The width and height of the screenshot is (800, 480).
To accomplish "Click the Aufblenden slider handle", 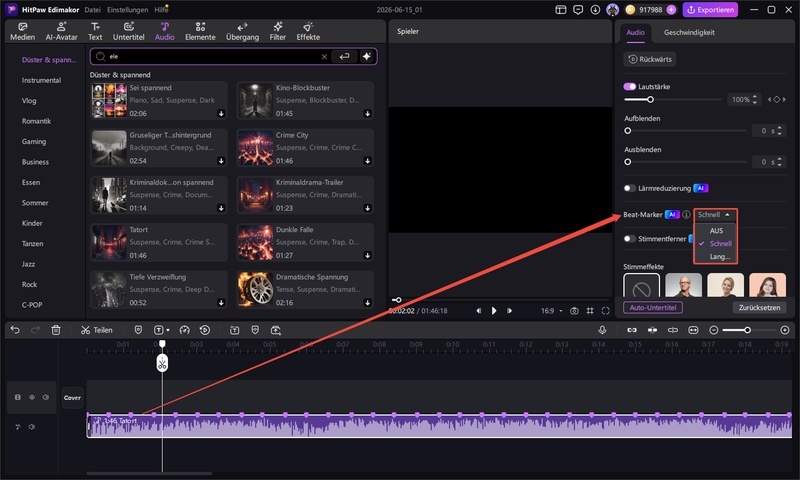I will tap(628, 131).
